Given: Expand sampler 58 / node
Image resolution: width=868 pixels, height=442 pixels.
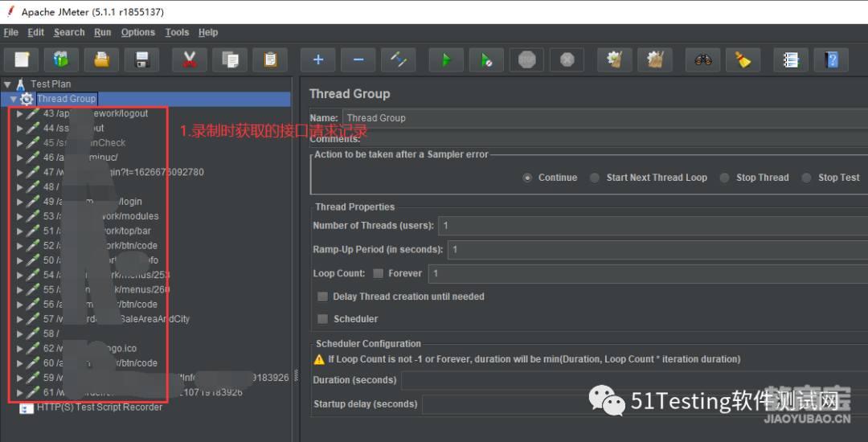Looking at the screenshot, I should (20, 334).
